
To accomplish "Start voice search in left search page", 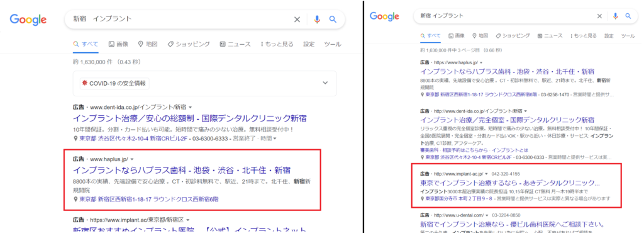I will click(x=317, y=20).
